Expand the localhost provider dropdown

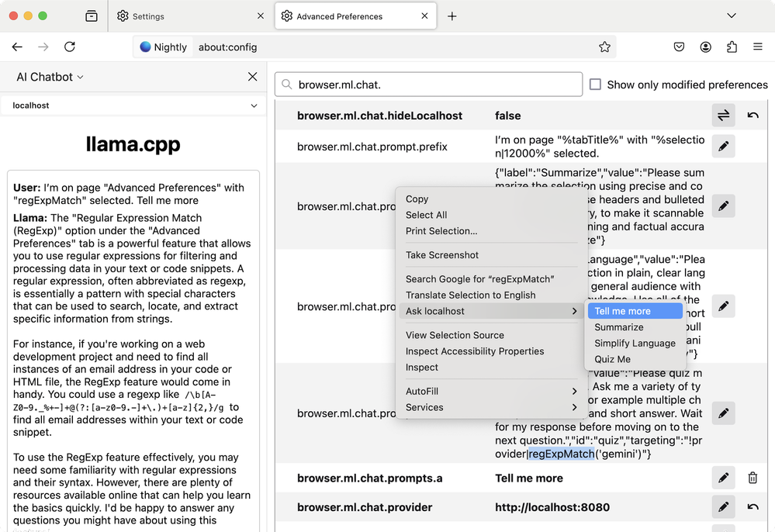click(x=133, y=105)
